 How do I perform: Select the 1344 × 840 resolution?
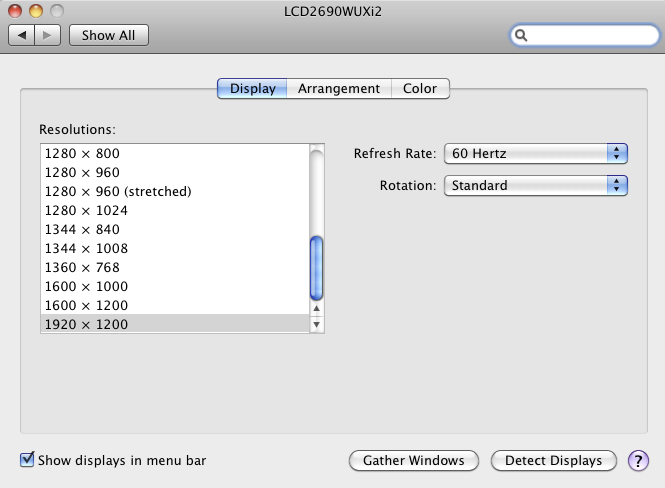coord(175,229)
